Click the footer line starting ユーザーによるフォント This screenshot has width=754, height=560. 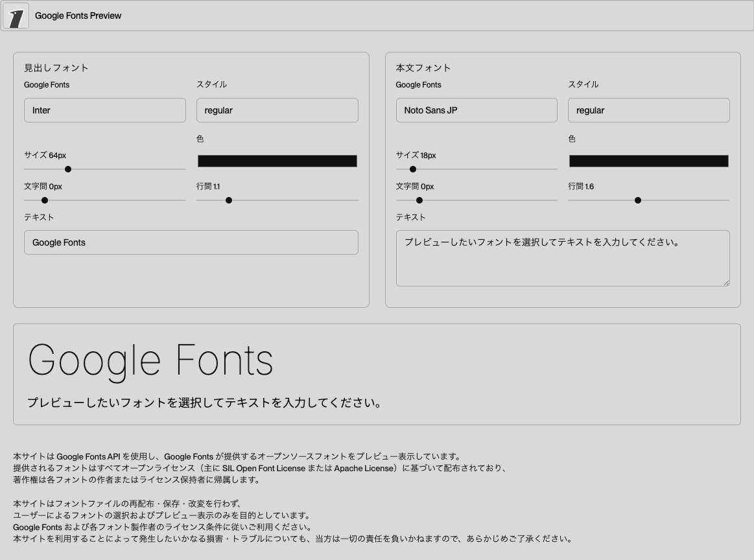[162, 515]
